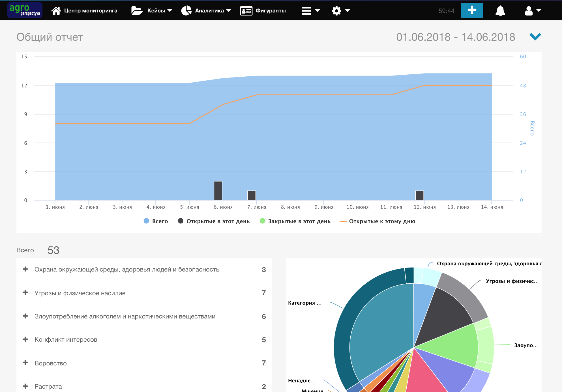Open the Фигуранты page
Viewport: 562px width, 392px height.
click(271, 11)
